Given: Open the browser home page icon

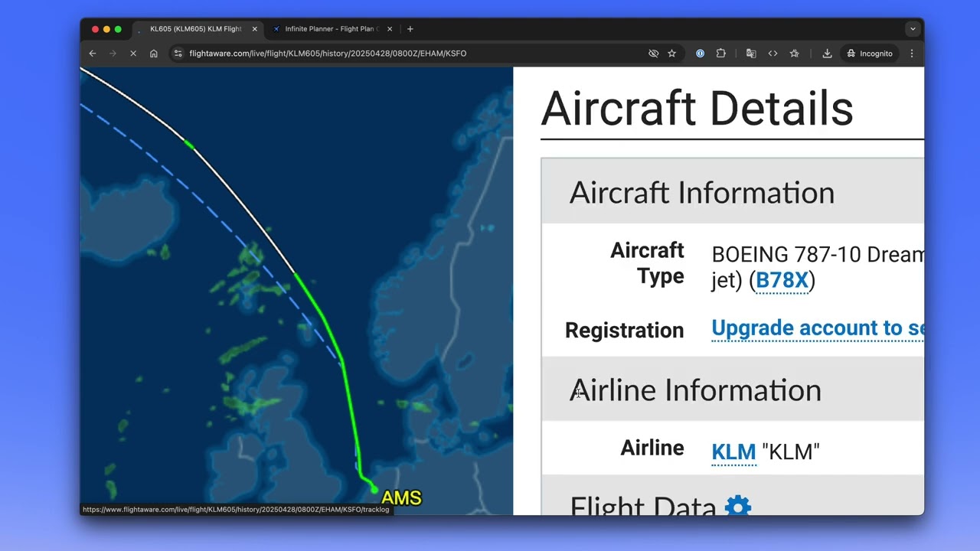Looking at the screenshot, I should pos(154,54).
